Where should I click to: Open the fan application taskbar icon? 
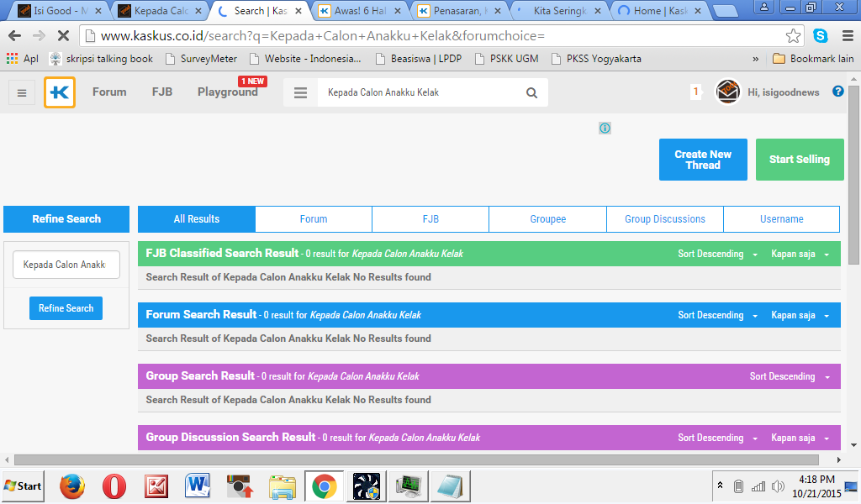367,486
